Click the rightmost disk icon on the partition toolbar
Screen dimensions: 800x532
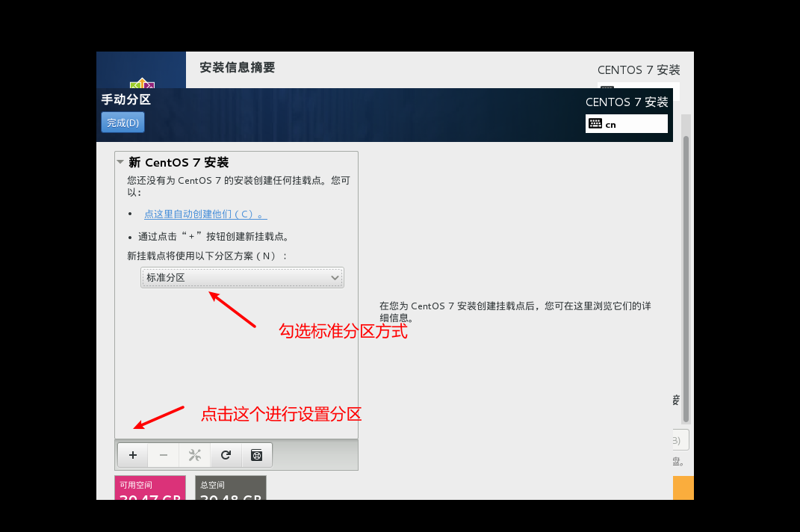(256, 454)
